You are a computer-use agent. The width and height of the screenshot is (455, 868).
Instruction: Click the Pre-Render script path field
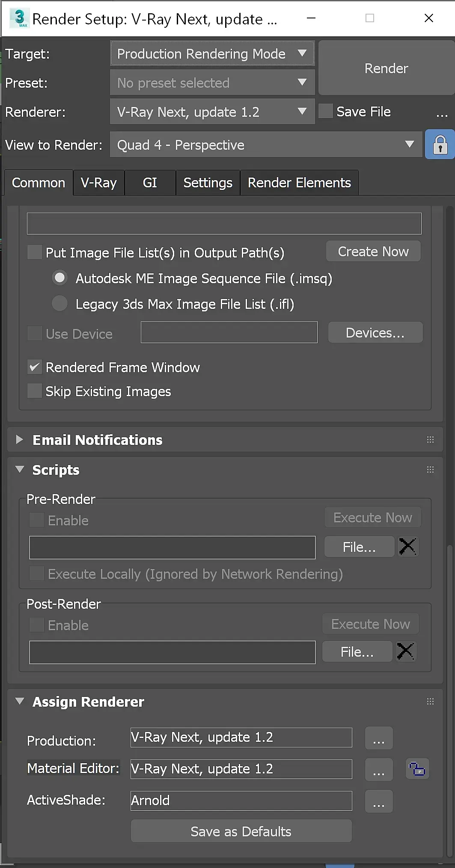(x=172, y=548)
